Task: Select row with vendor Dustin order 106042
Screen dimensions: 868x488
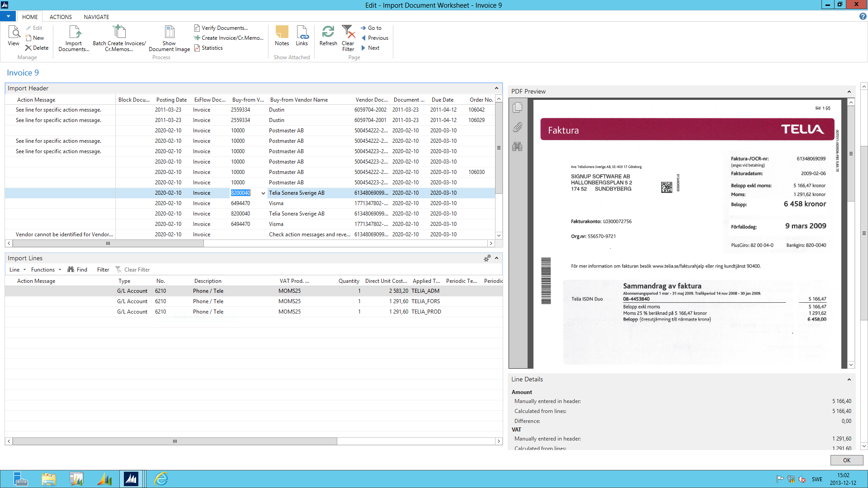Action: coord(250,110)
